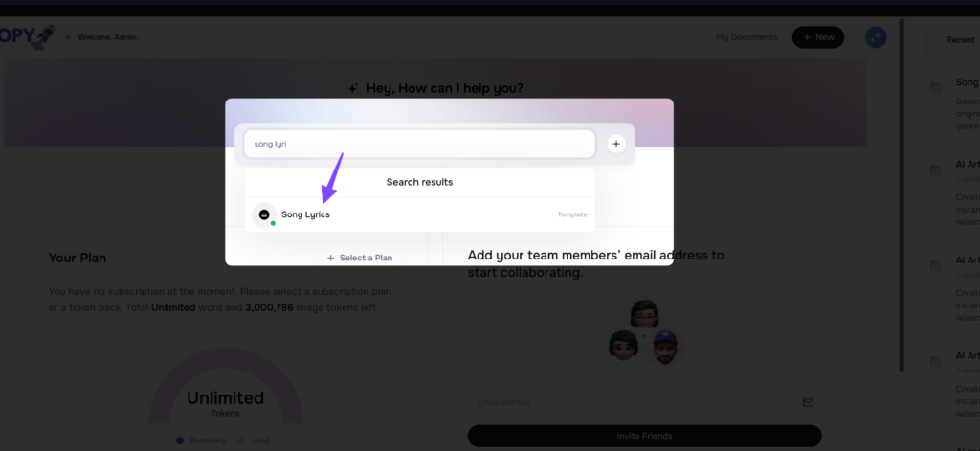The height and width of the screenshot is (451, 980).
Task: Click the New button
Action: [817, 37]
